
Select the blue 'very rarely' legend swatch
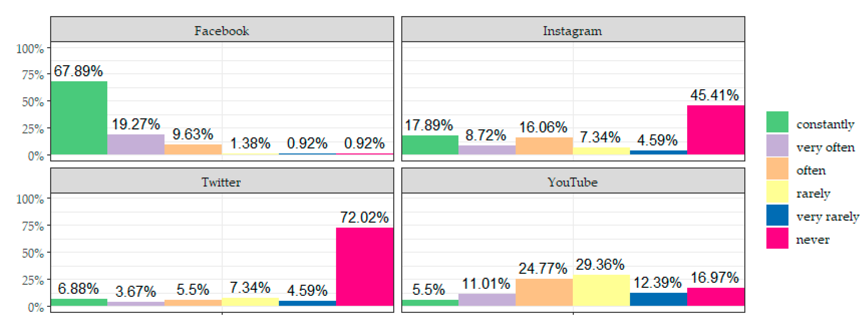click(x=777, y=215)
